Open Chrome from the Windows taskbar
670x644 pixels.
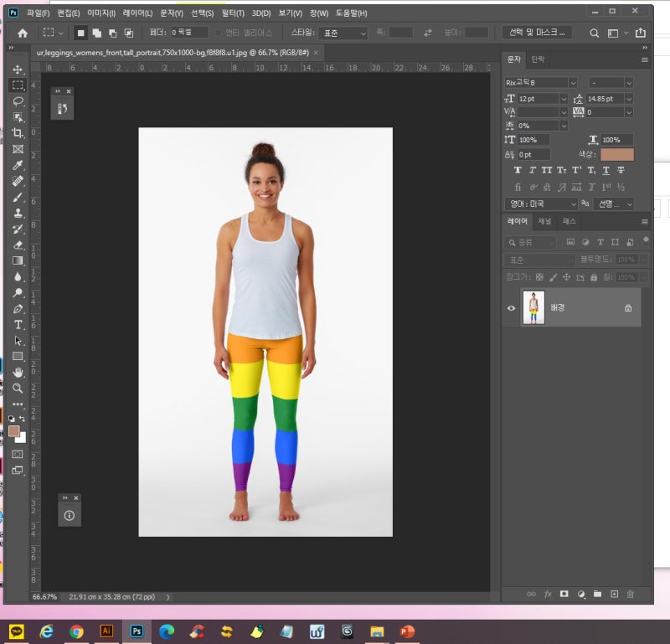click(x=76, y=631)
